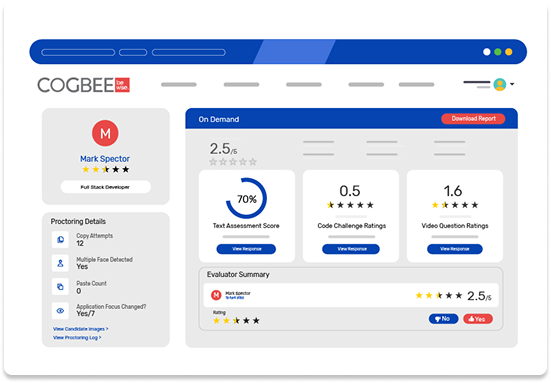View Response for Code Challenge Ratings
This screenshot has height=383, width=551.
tap(351, 249)
